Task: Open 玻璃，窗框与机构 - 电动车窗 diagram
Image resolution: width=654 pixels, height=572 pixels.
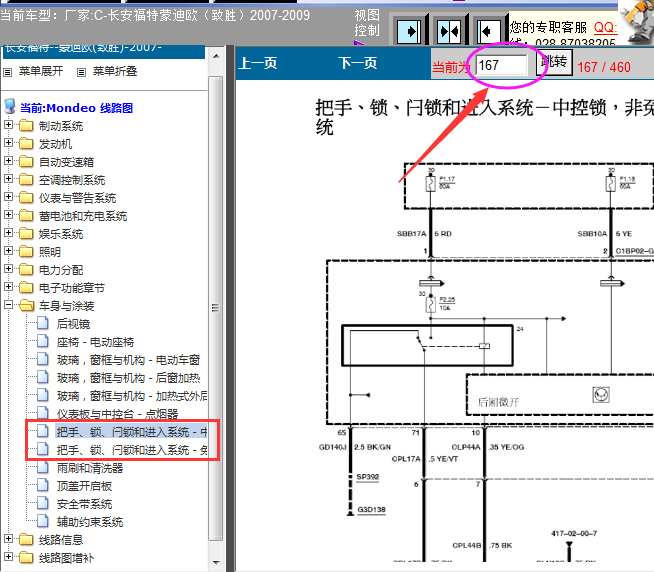Action: pos(128,360)
